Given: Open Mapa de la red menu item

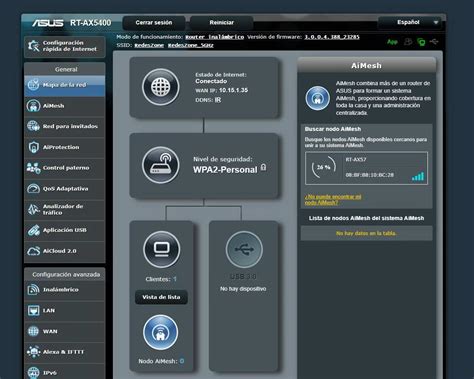Looking at the screenshot, I should click(65, 85).
